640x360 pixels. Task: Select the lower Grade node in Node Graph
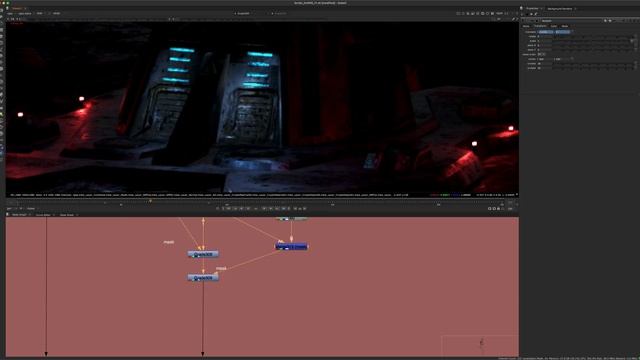(203, 278)
